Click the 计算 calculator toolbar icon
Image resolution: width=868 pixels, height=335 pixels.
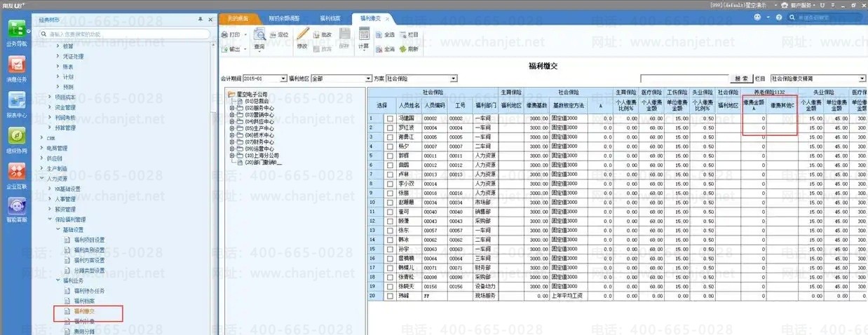click(x=363, y=35)
